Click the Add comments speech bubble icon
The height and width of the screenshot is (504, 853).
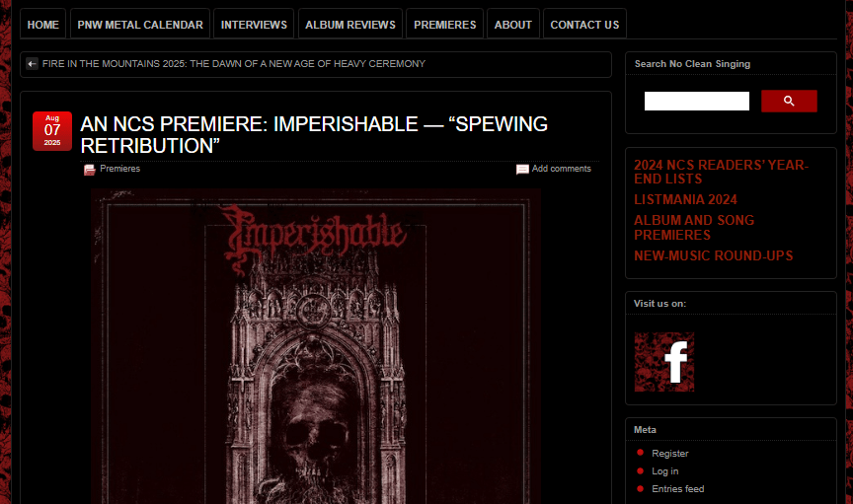[x=522, y=170]
